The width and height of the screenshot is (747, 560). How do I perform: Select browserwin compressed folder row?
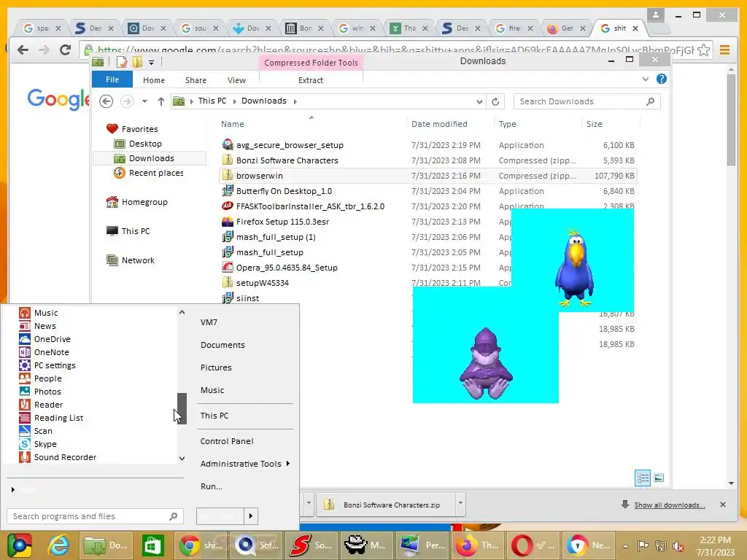pos(427,176)
